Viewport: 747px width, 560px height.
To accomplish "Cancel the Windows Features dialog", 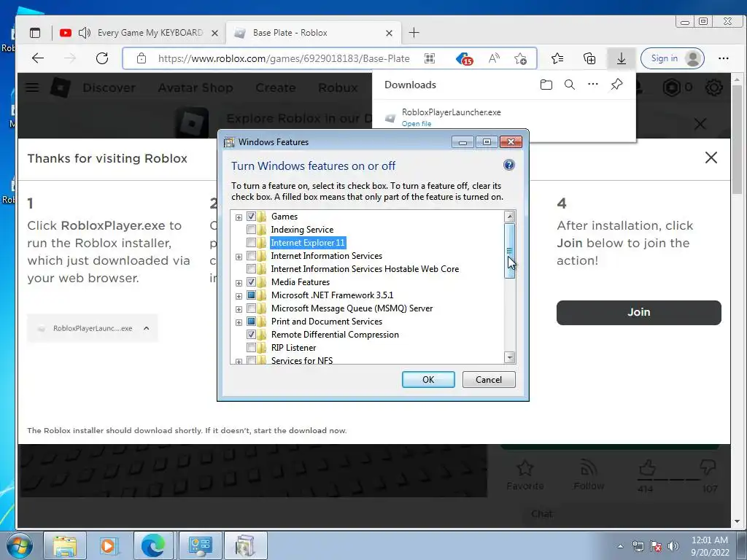I will pyautogui.click(x=489, y=379).
